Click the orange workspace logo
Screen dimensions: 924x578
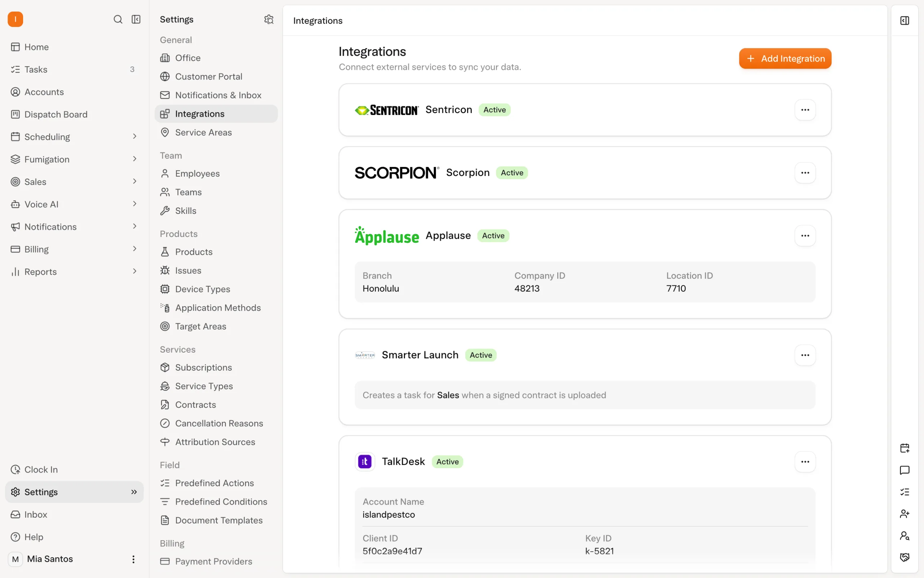15,19
